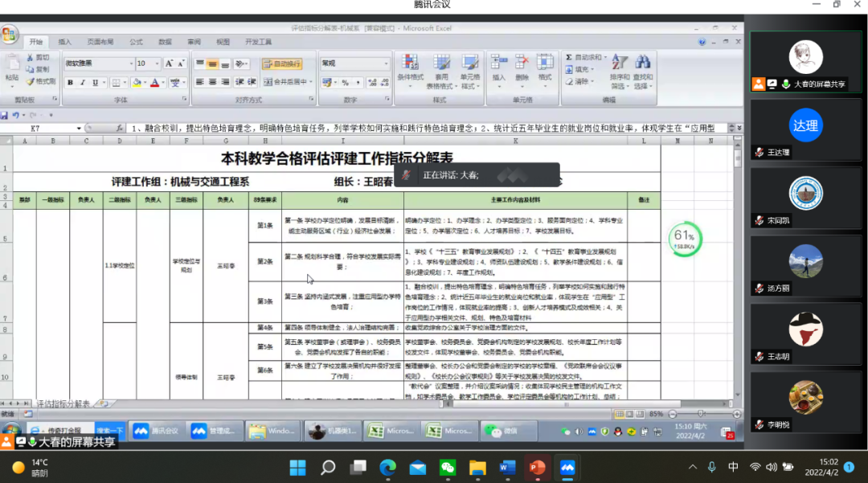Toggle underline formatting in the ribbon
The image size is (868, 483).
(96, 82)
